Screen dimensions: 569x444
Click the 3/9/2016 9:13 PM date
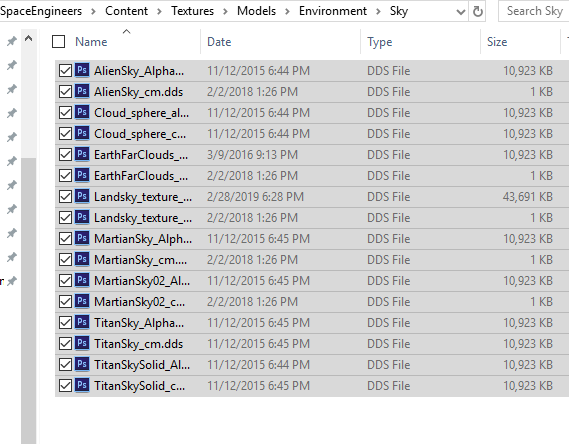tap(252, 155)
